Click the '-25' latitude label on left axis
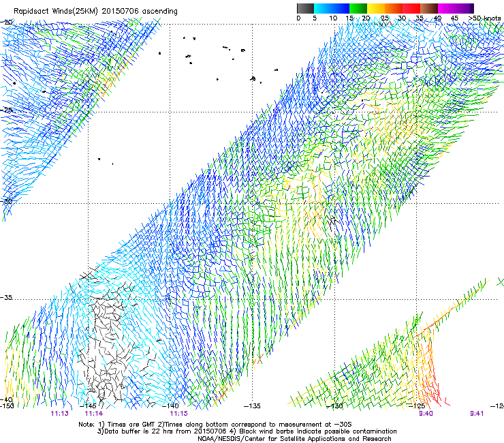The width and height of the screenshot is (504, 443). pos(6,110)
